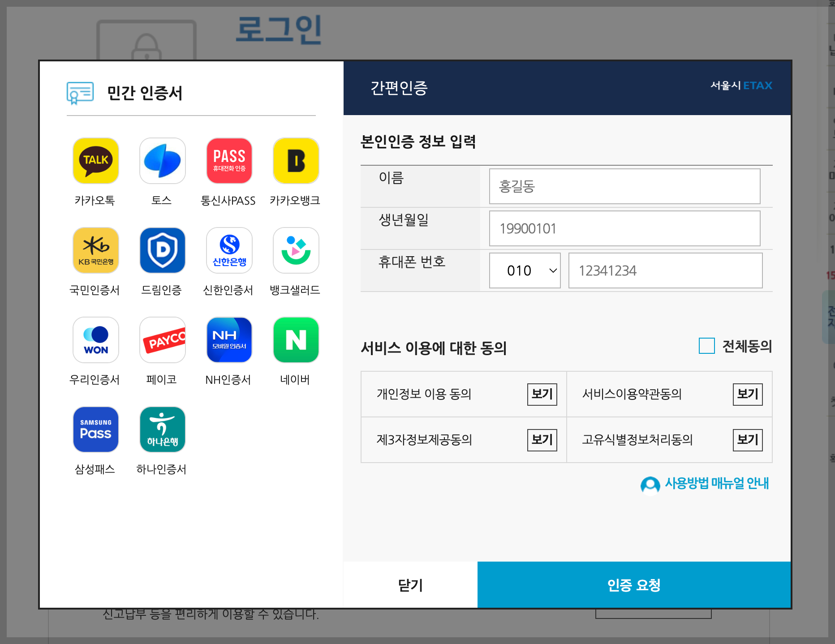This screenshot has height=644, width=835.
Task: Click the user-guide avatar icon beside 사용방법 매뉴얼 안내
Action: [x=650, y=485]
